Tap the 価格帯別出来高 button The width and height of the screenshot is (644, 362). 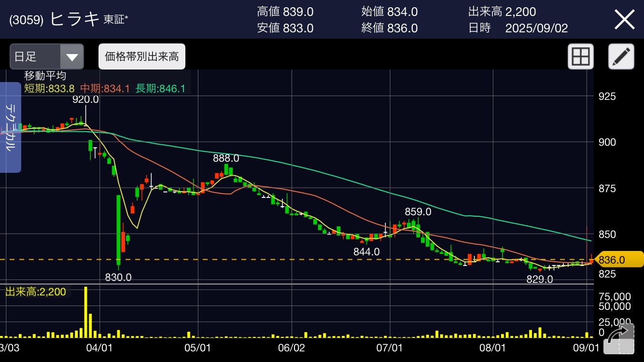click(x=142, y=57)
